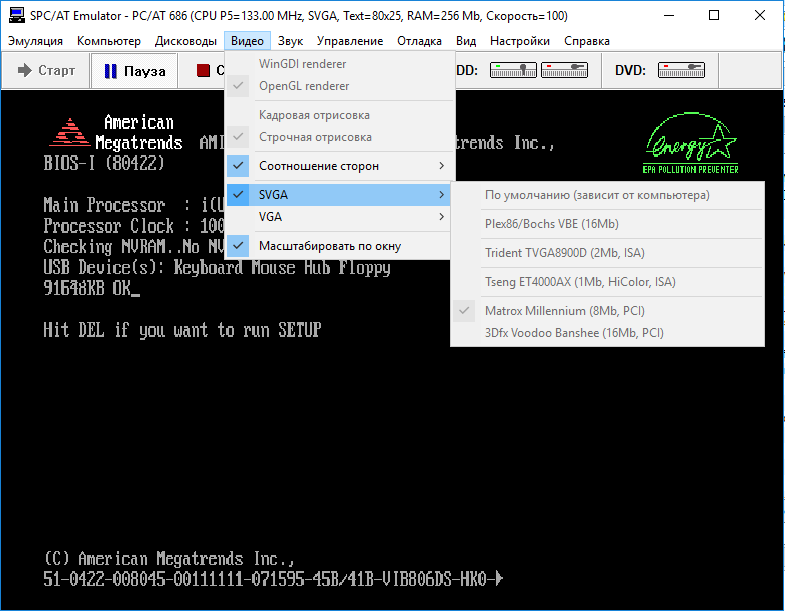Open the Справка menu
The width and height of the screenshot is (785, 611).
587,41
